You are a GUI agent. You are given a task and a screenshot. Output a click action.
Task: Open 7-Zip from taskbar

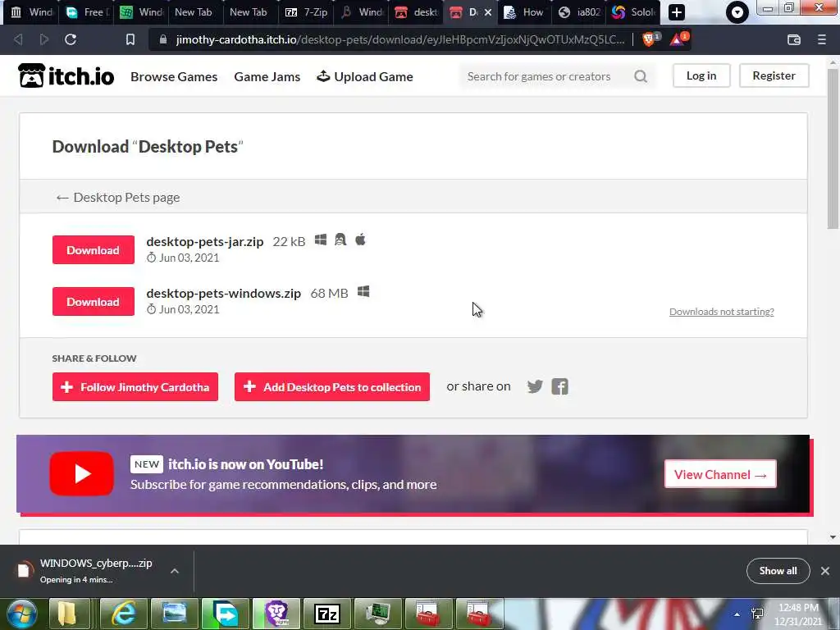point(326,614)
